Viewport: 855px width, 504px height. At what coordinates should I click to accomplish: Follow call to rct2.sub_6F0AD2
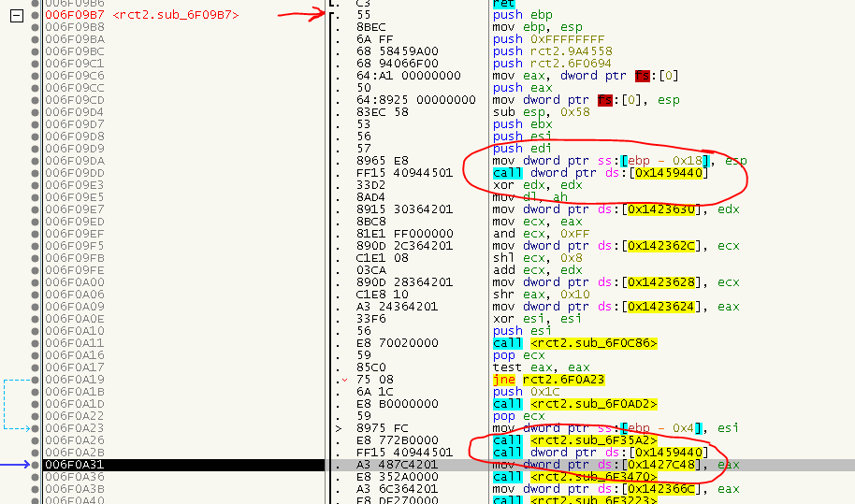[x=593, y=404]
